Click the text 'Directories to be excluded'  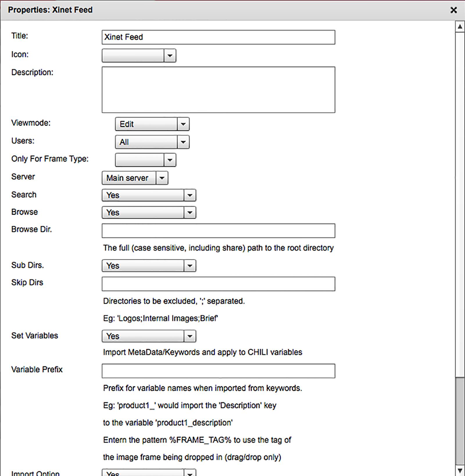point(150,301)
